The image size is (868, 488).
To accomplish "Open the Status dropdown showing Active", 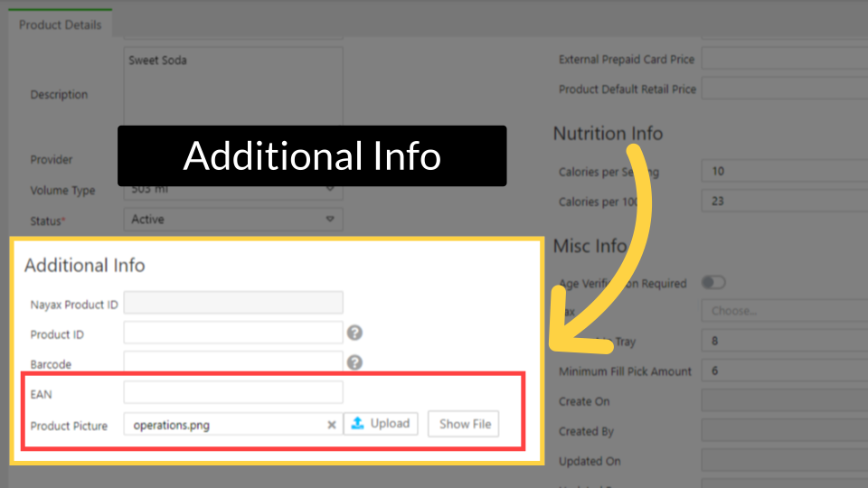I will click(x=232, y=220).
